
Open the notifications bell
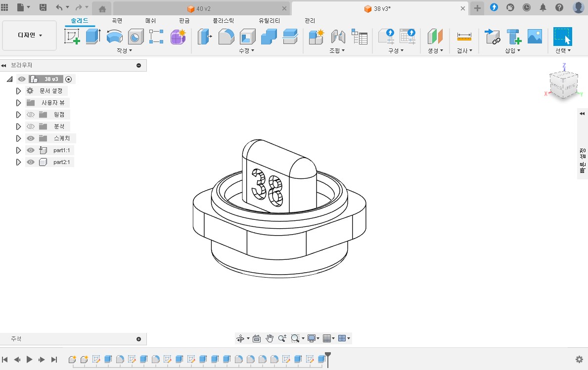click(x=543, y=7)
